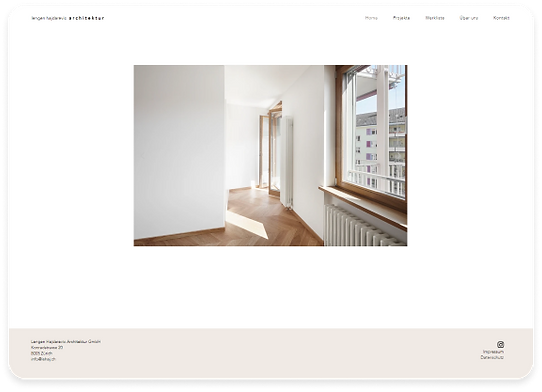Click the Impressum footer link
Image resolution: width=542 pixels, height=392 pixels.
click(493, 352)
